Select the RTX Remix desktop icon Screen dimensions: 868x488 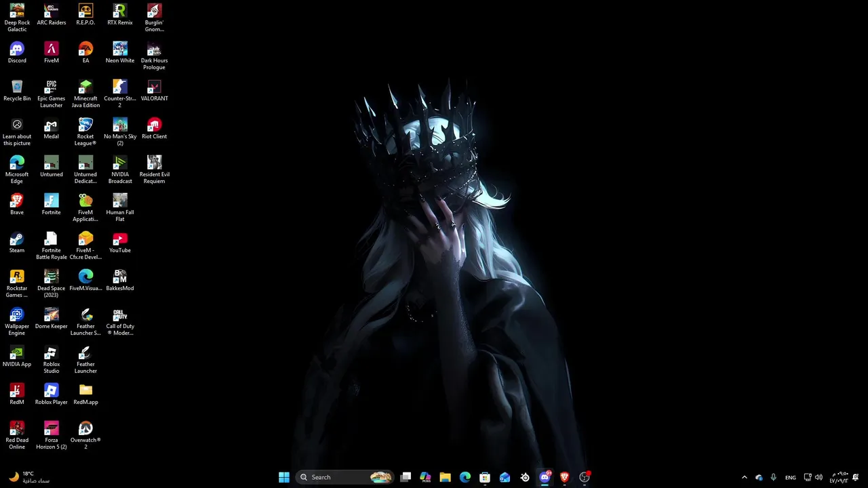[120, 15]
